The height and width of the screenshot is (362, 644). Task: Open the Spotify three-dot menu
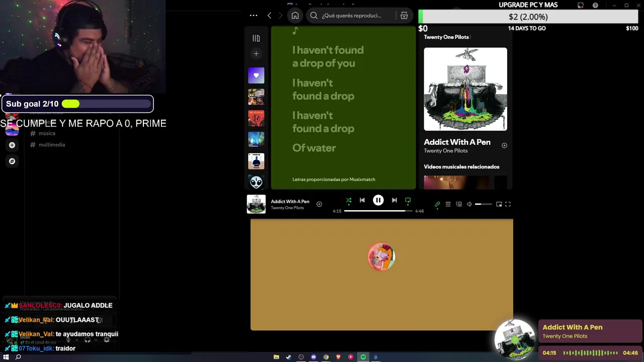254,16
